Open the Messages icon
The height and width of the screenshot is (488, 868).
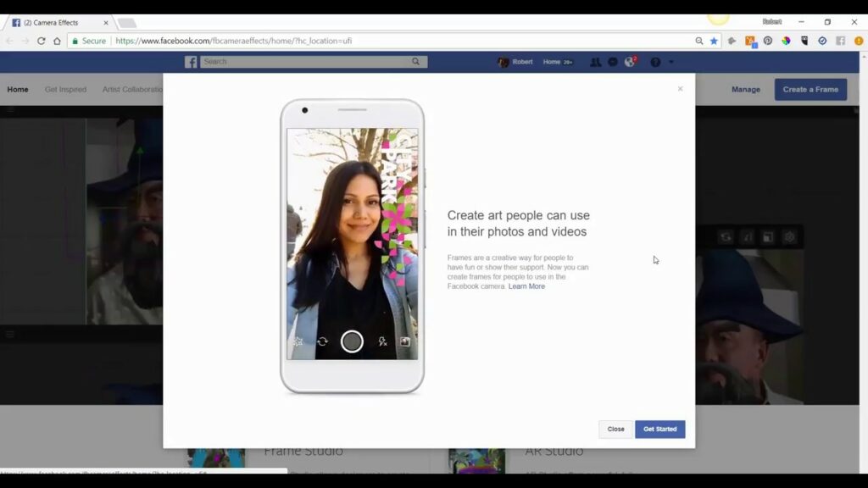pyautogui.click(x=613, y=62)
